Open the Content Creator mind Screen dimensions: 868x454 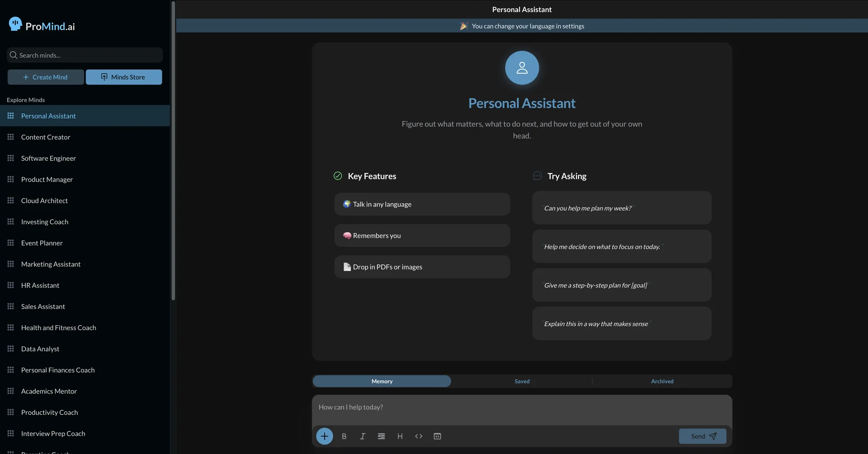85,137
